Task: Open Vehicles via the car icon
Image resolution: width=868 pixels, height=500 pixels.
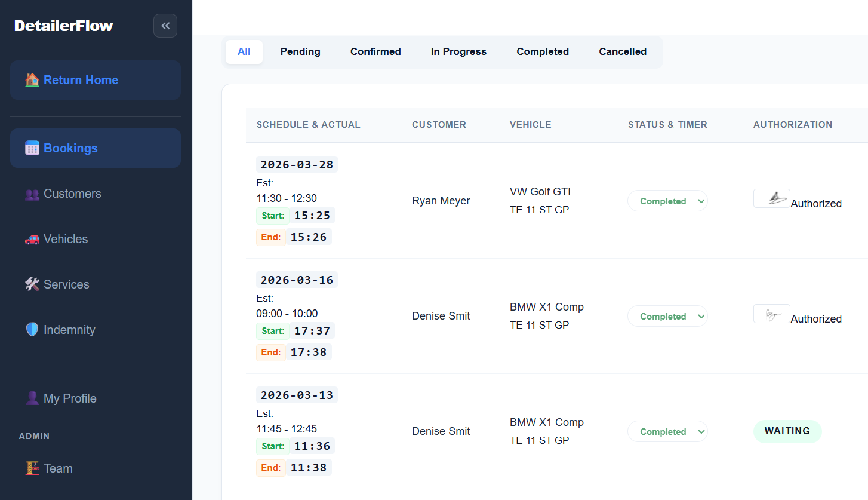Action: [32, 239]
